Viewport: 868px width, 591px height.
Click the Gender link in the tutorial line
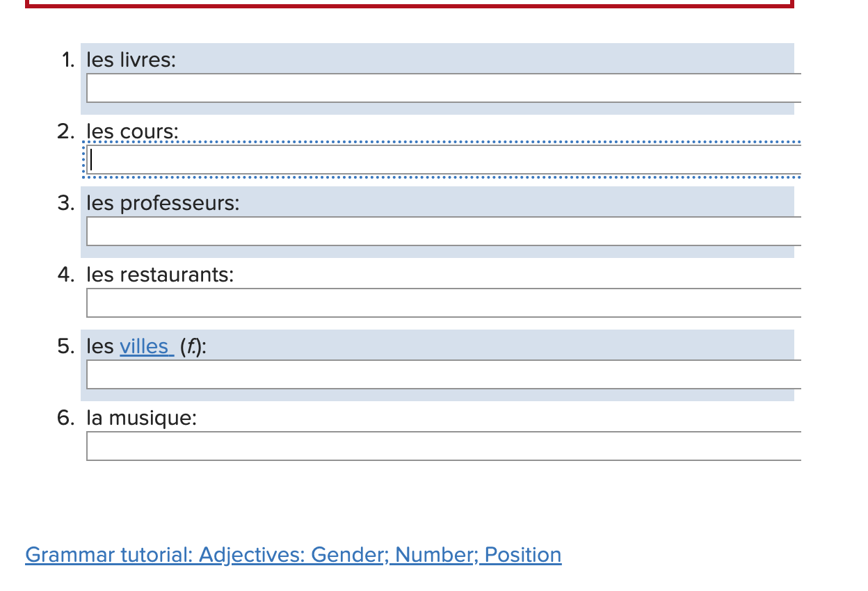pyautogui.click(x=346, y=555)
